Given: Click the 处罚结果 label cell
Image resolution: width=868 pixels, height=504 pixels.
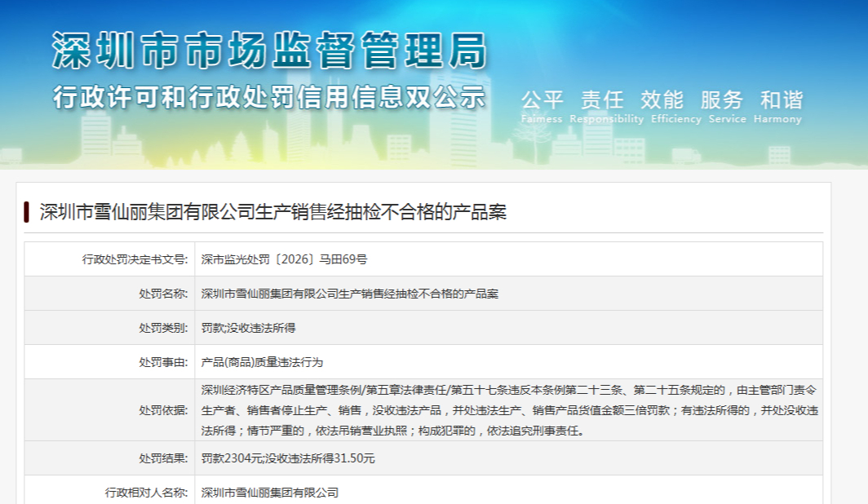Looking at the screenshot, I should (109, 458).
